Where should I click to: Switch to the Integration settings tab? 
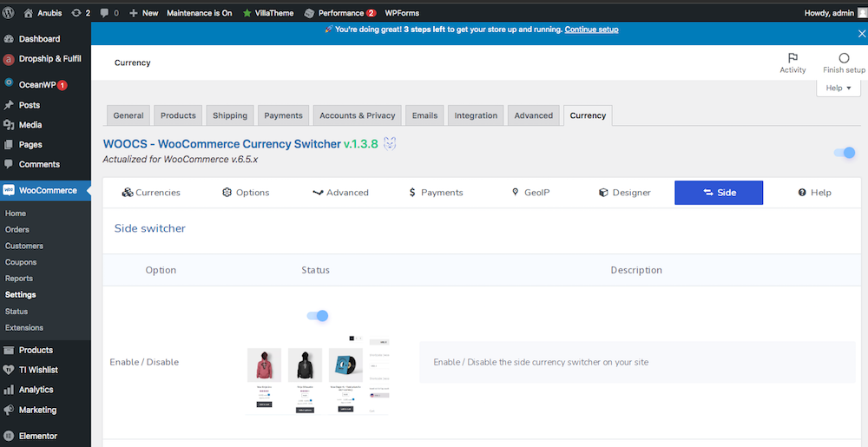pos(476,115)
